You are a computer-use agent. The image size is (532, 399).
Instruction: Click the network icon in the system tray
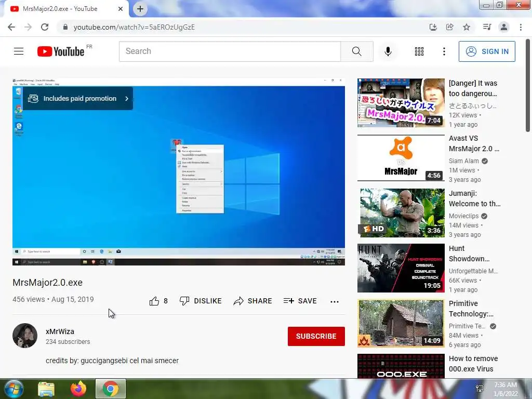pos(480,389)
